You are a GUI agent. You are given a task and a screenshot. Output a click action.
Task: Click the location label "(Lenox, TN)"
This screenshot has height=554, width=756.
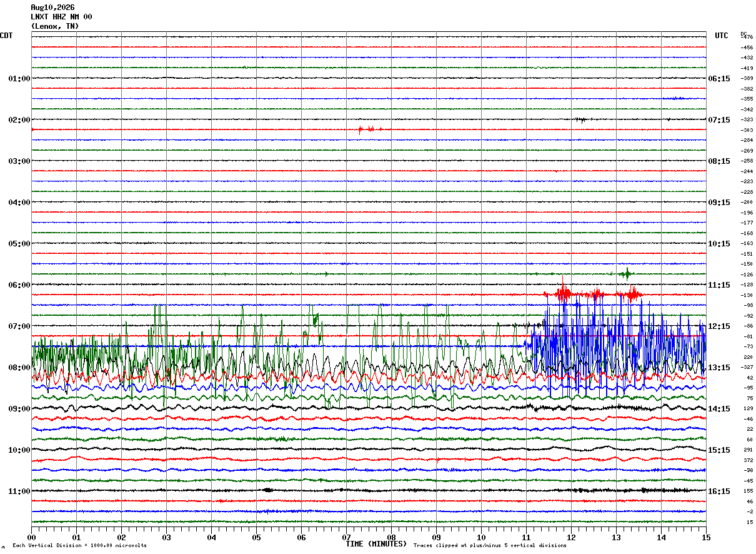(x=55, y=26)
